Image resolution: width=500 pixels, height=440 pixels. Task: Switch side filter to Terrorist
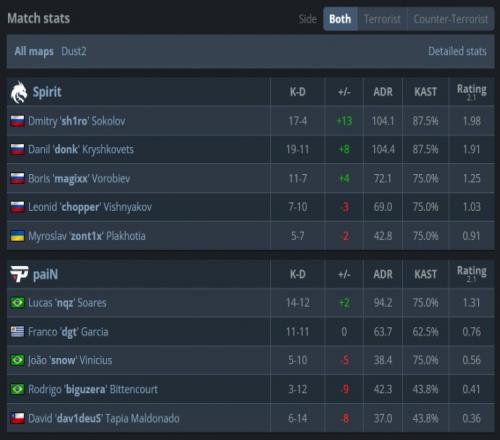coord(382,19)
